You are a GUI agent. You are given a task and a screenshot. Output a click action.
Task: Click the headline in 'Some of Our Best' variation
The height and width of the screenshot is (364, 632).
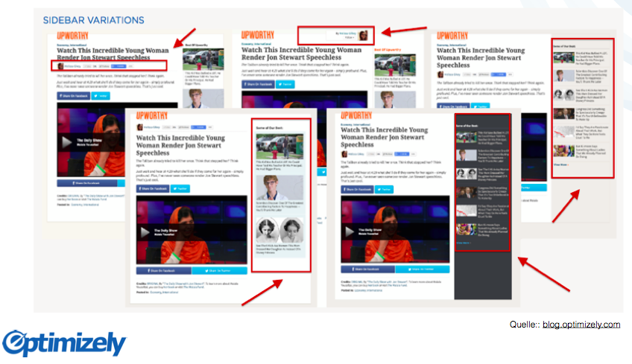click(x=180, y=145)
